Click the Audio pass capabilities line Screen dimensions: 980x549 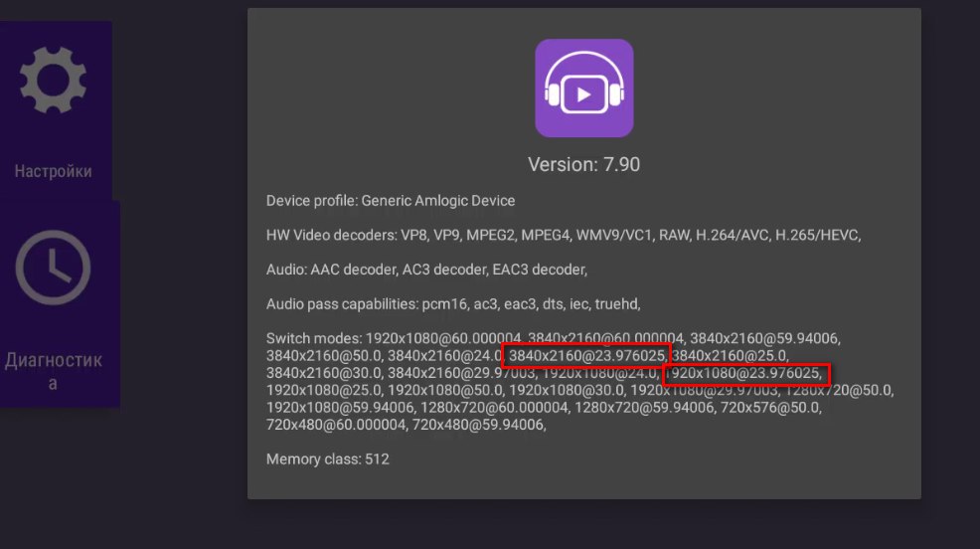(x=453, y=304)
